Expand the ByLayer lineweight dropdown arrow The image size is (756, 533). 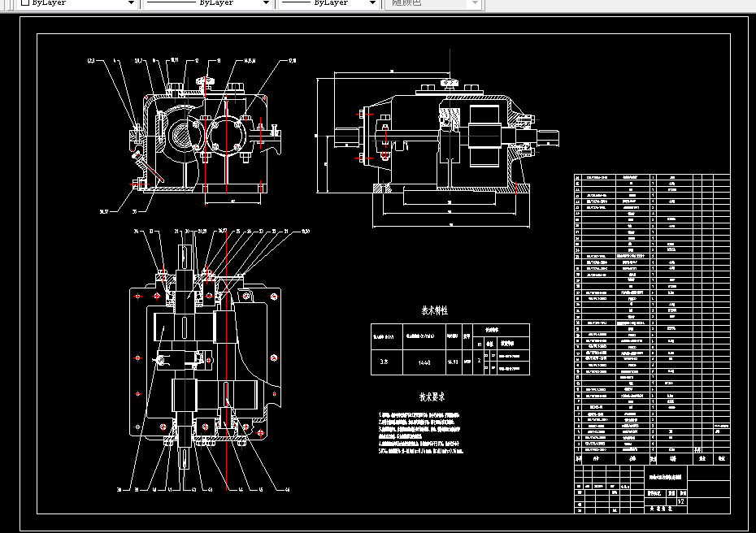tap(372, 3)
